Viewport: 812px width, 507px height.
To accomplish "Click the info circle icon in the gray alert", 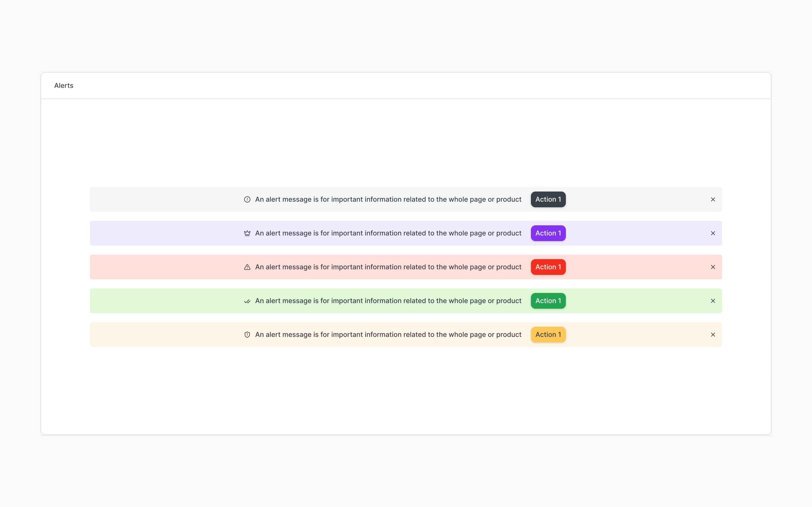I will coord(247,199).
